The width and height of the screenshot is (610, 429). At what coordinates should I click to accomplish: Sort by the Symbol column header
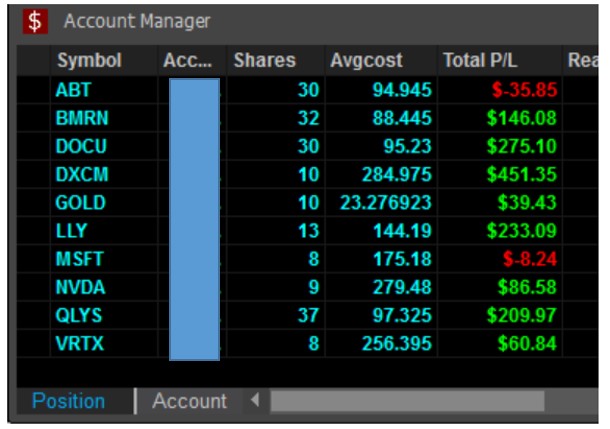click(x=88, y=60)
